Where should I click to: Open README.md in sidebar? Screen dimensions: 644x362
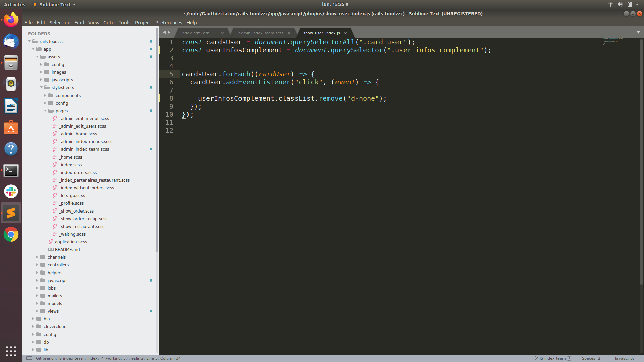(67, 249)
